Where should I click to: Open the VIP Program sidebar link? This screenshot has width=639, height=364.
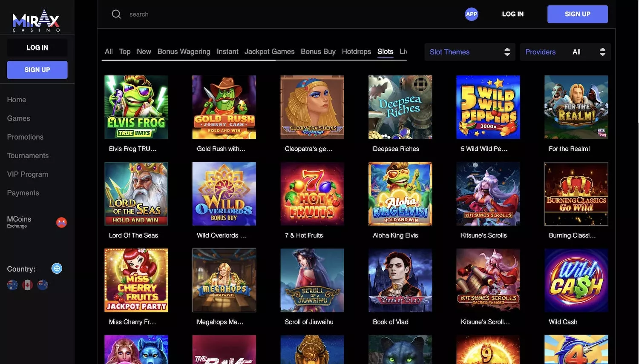click(x=27, y=174)
